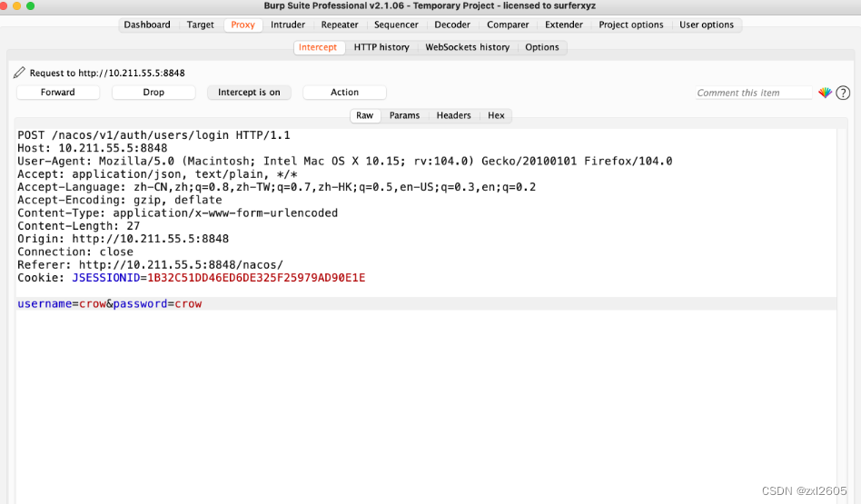Screen dimensions: 861x504
Task: Click the JSESSIONID cookie value
Action: click(x=256, y=278)
